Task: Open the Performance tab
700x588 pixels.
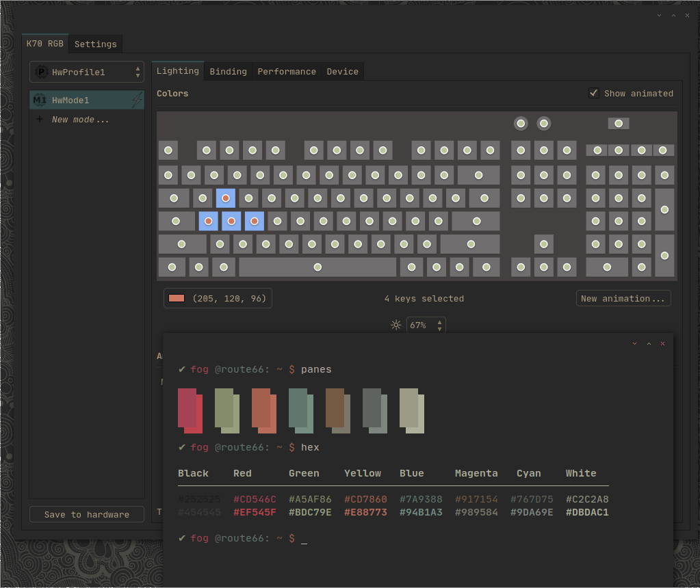Action: [287, 71]
